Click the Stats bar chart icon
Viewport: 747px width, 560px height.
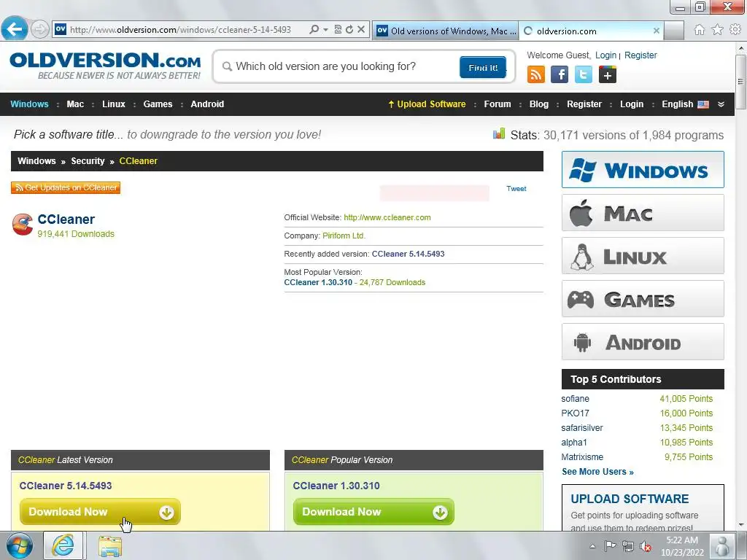(x=499, y=134)
